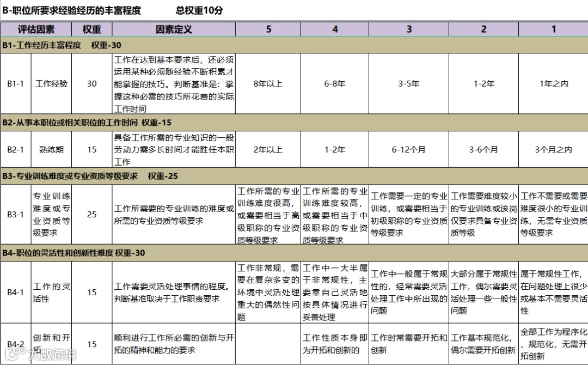Select the 'B1-1' code cell

(x=16, y=84)
